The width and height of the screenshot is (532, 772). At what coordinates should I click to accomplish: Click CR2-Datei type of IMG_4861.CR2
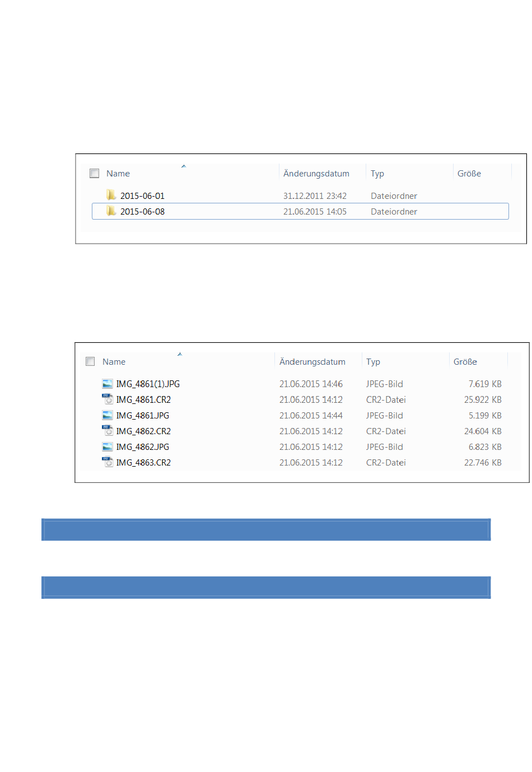point(386,399)
